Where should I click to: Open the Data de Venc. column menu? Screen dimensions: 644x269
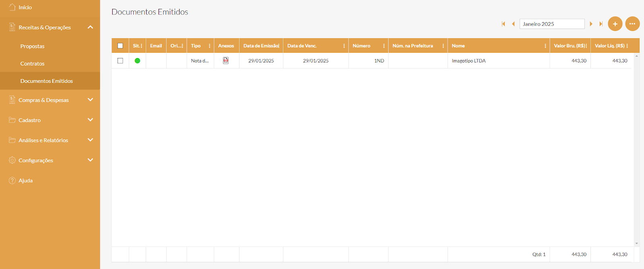click(344, 46)
